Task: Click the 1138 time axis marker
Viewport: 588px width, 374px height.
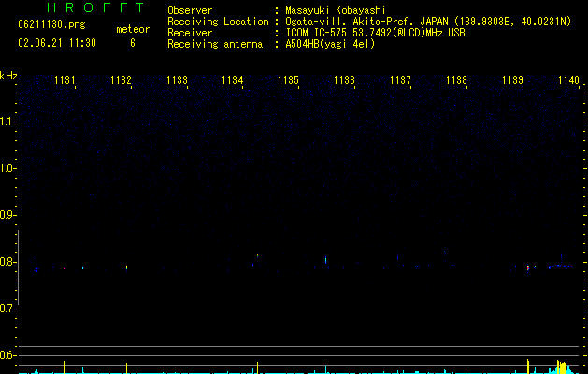Action: [456, 80]
